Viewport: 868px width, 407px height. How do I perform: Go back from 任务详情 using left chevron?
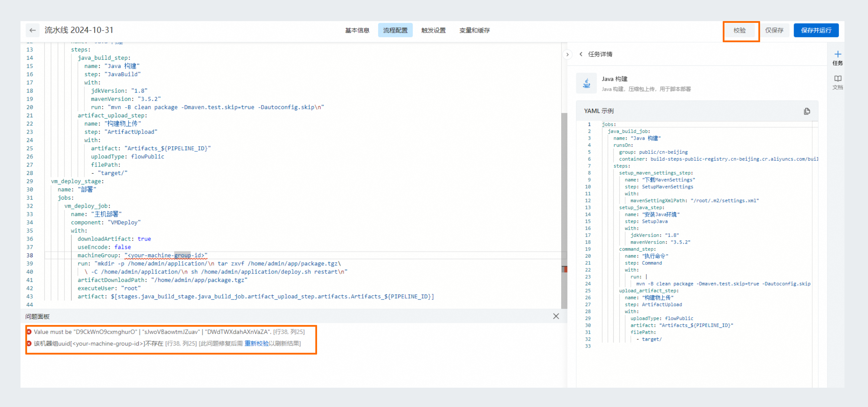point(581,54)
